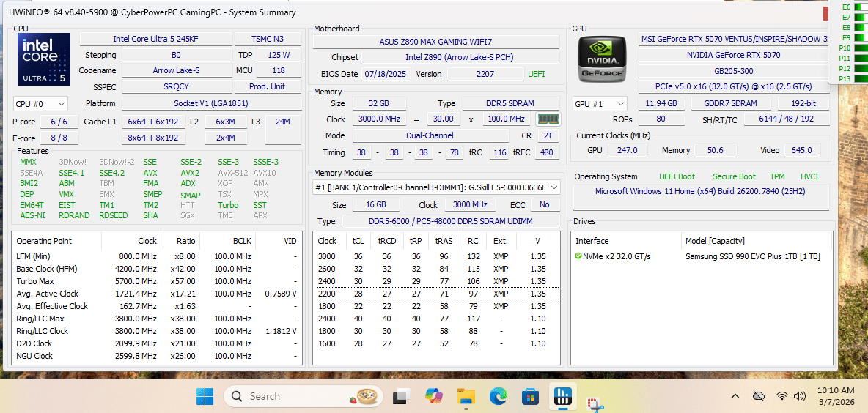Image resolution: width=868 pixels, height=413 pixels.
Task: Click the RDSEED feature flag
Action: (x=114, y=215)
